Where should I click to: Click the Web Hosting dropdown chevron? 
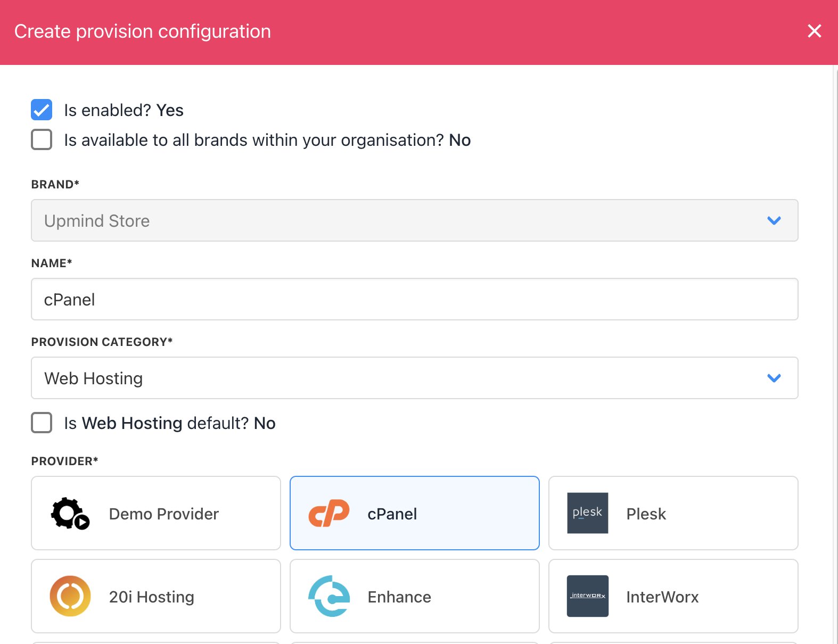tap(774, 378)
